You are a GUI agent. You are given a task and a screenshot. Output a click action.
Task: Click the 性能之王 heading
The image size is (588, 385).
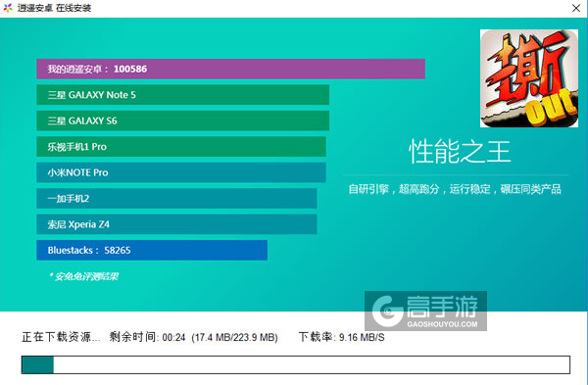pos(460,152)
